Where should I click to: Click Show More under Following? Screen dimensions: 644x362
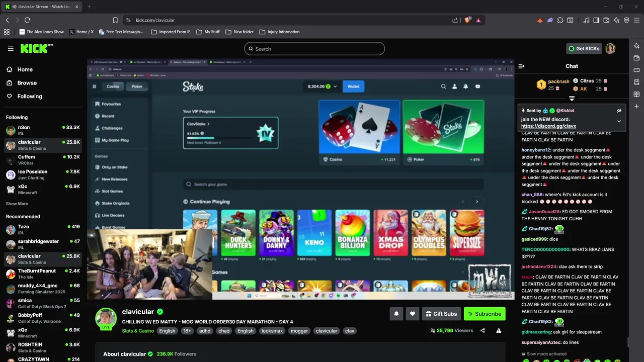[17, 204]
